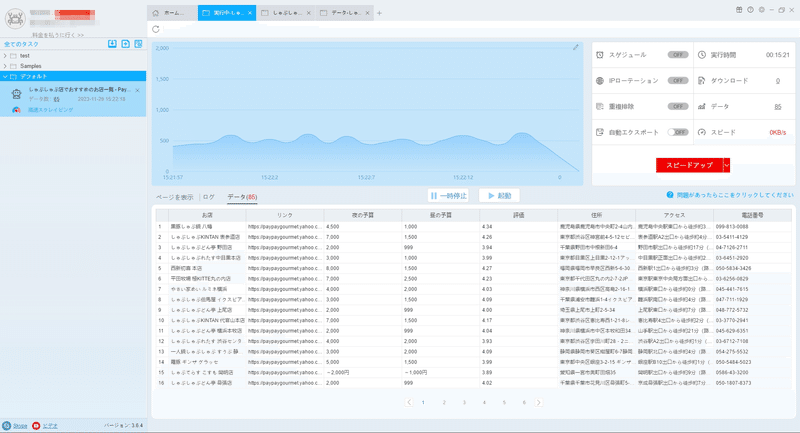Click the next page arrow in pagination

(538, 402)
